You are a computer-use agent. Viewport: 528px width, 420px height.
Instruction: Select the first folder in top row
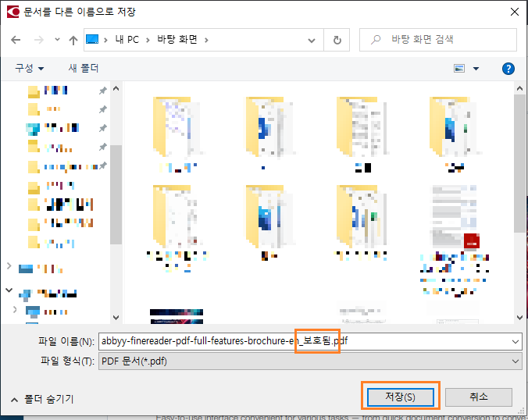coord(177,134)
